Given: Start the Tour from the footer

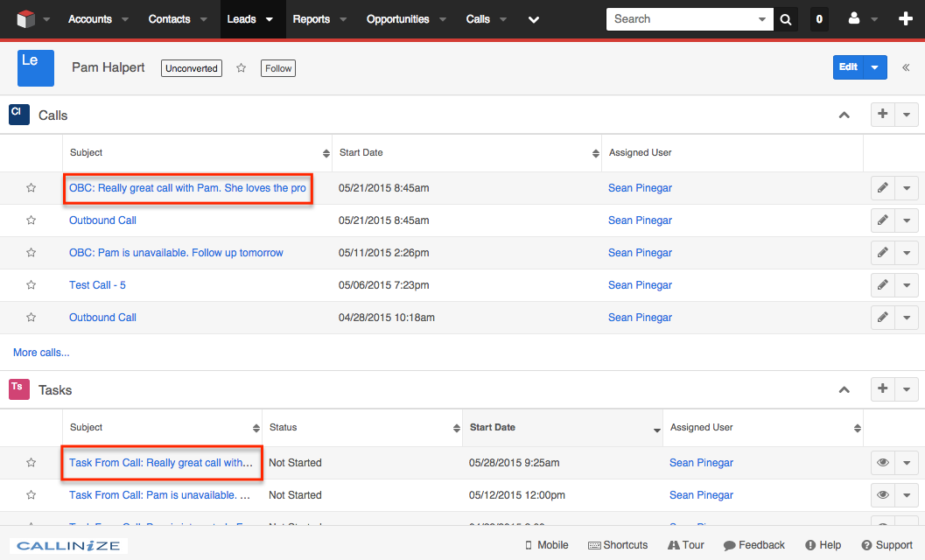Looking at the screenshot, I should click(685, 545).
